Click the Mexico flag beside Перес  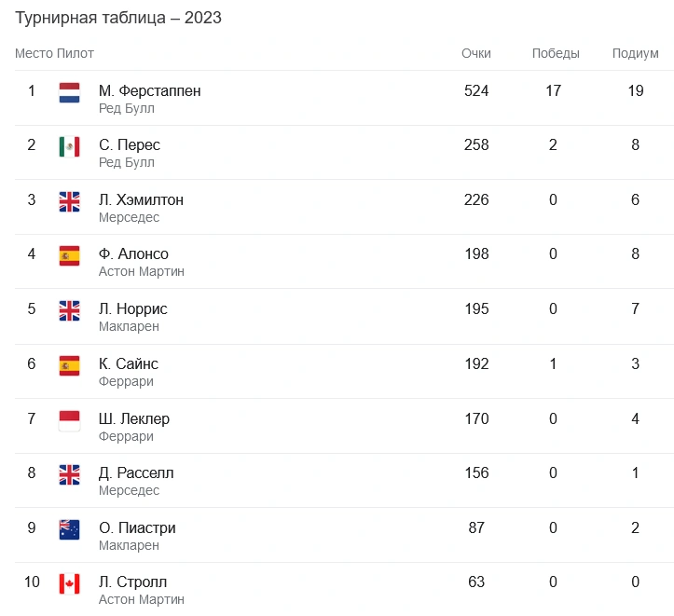[x=69, y=146]
